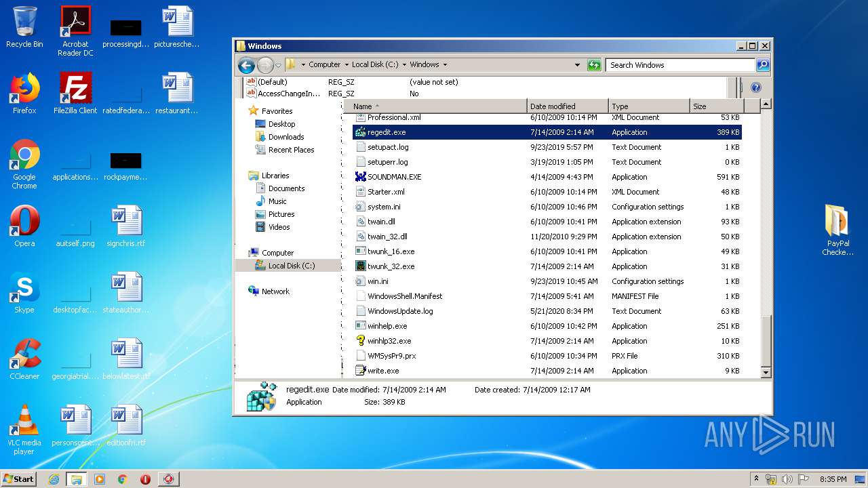Expand the Computer breadcrumb dropdown arrow
The height and width of the screenshot is (488, 868).
click(345, 65)
